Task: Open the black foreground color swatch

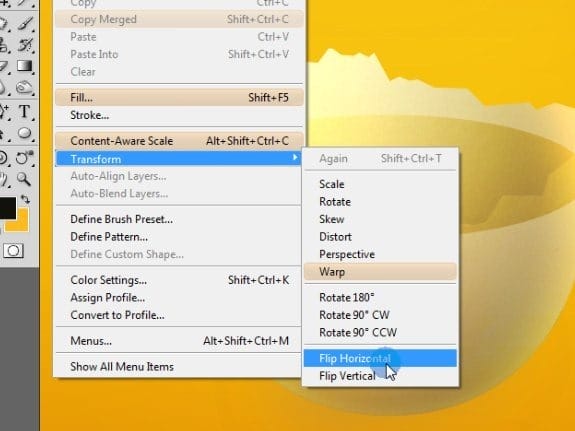Action: 7,208
